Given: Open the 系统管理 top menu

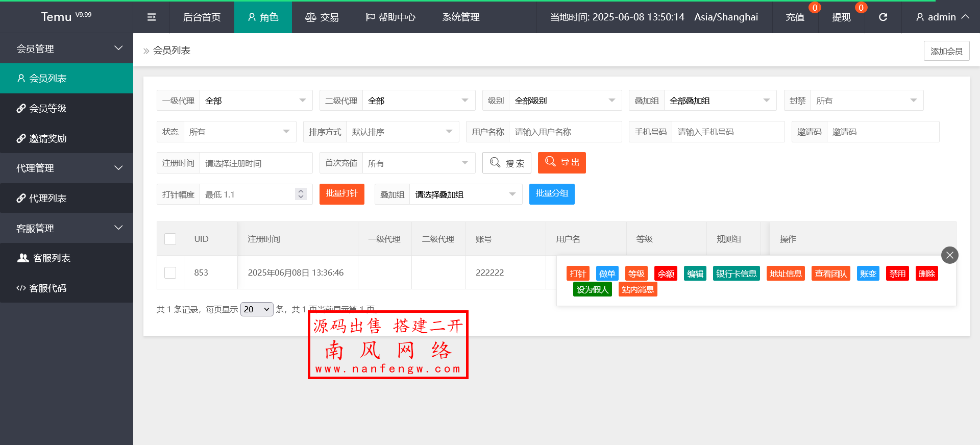Looking at the screenshot, I should coord(461,17).
